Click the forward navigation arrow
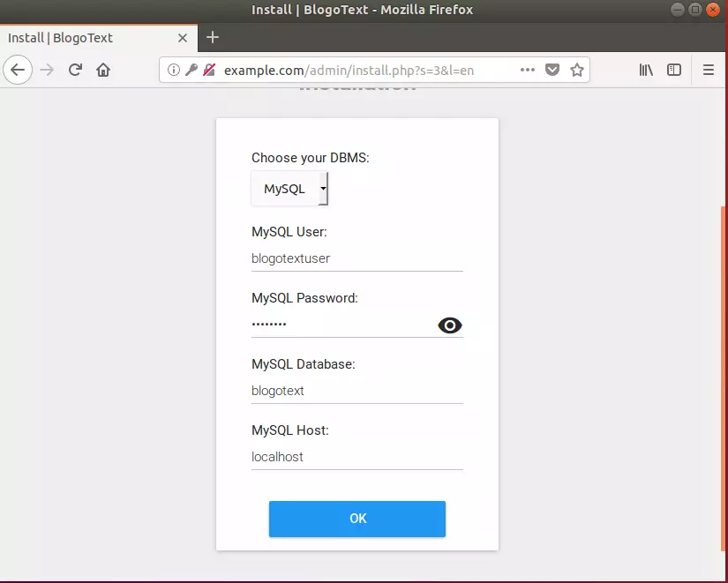The image size is (728, 583). point(47,70)
